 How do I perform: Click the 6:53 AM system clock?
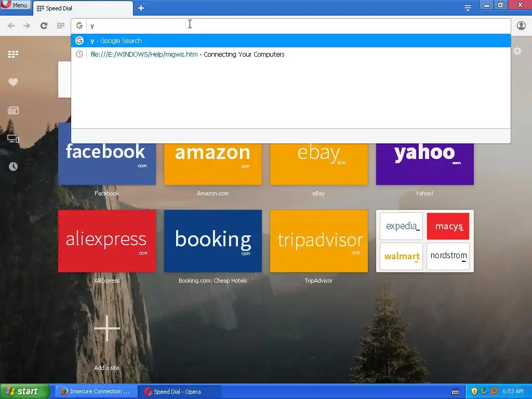click(x=513, y=391)
